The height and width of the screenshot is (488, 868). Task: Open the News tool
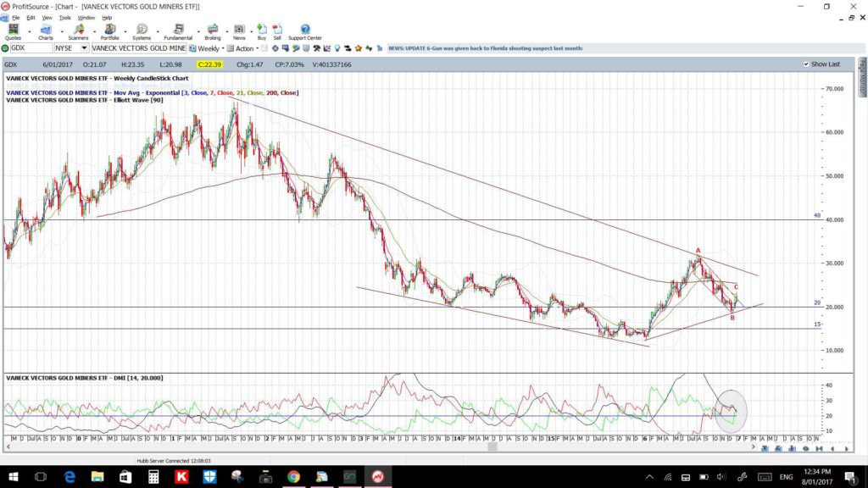(239, 32)
